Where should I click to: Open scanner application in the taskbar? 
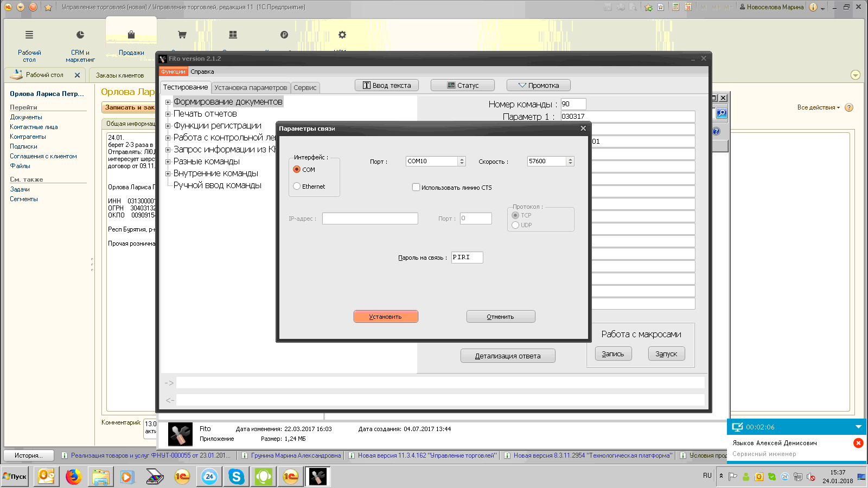click(x=155, y=477)
